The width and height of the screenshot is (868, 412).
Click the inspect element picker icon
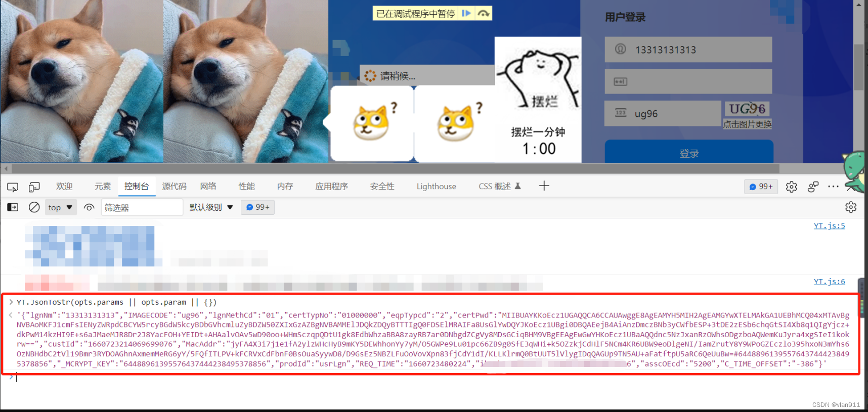[x=13, y=187]
